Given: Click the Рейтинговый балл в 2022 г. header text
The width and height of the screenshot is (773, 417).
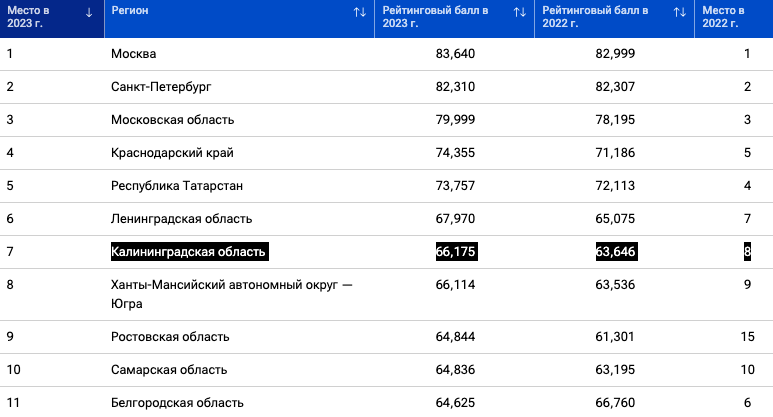Looking at the screenshot, I should 595,17.
